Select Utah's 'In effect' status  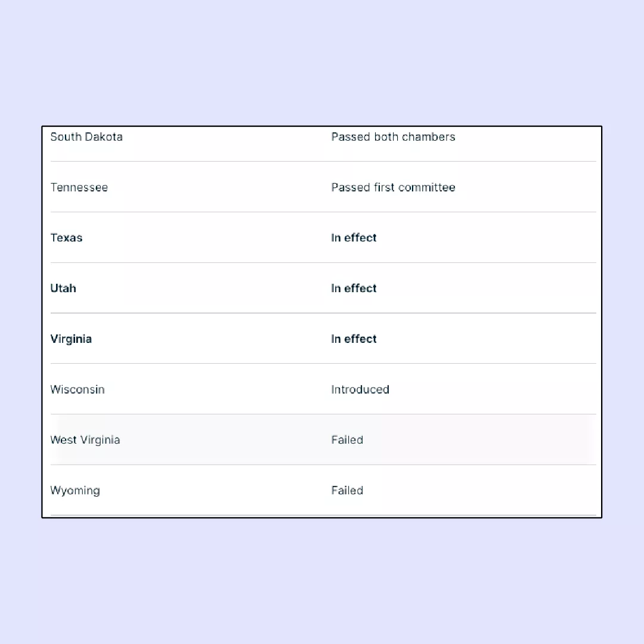[x=354, y=288]
